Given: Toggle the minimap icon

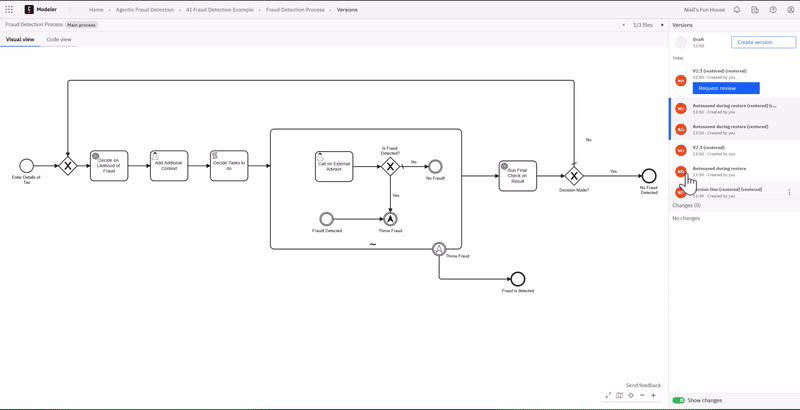Looking at the screenshot, I should coord(619,395).
